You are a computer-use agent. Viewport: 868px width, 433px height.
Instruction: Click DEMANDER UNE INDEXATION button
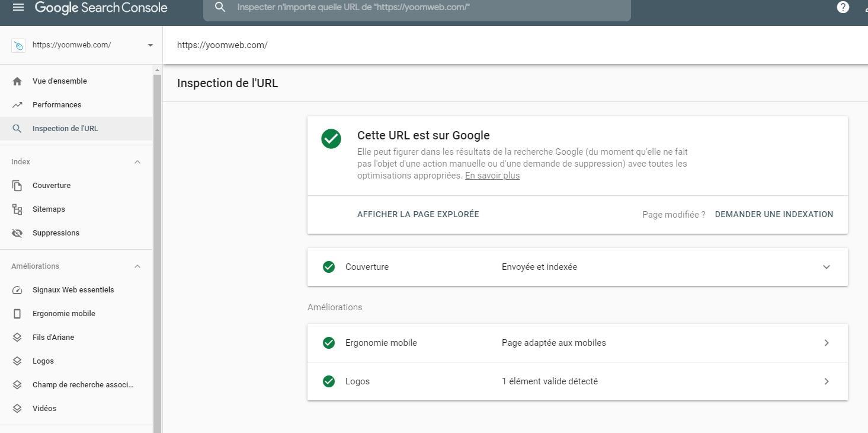tap(774, 214)
